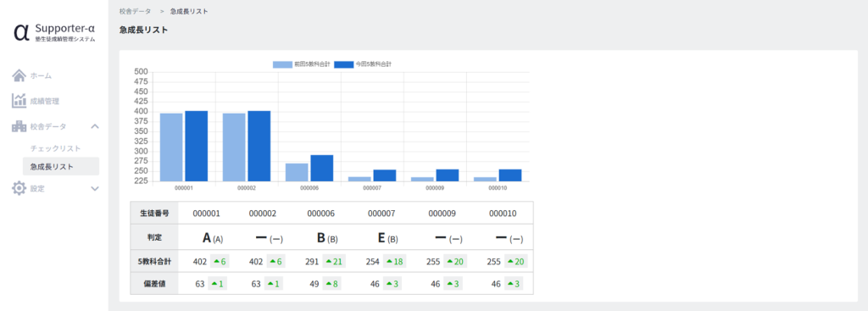Click the 校舎データ building icon
The height and width of the screenshot is (311, 868).
click(19, 126)
